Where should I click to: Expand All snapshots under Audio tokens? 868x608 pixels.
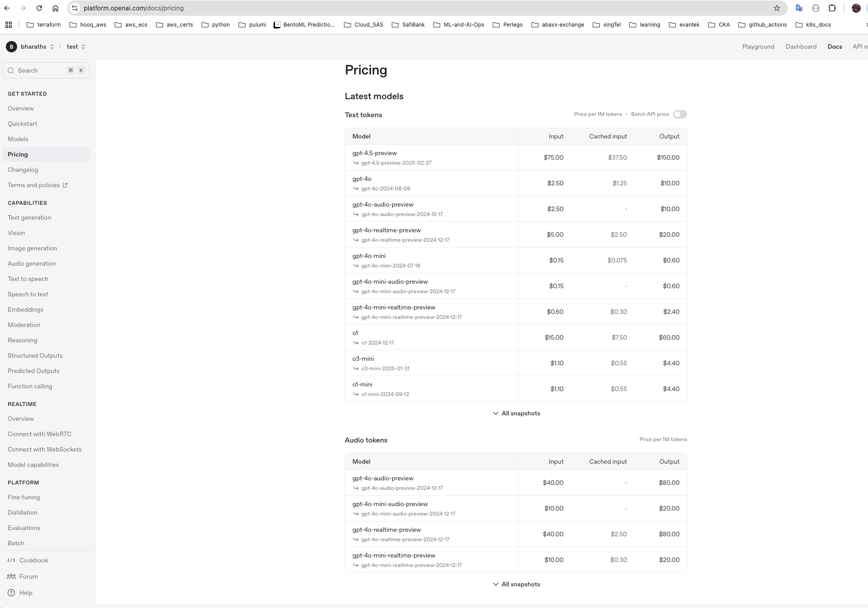(516, 584)
